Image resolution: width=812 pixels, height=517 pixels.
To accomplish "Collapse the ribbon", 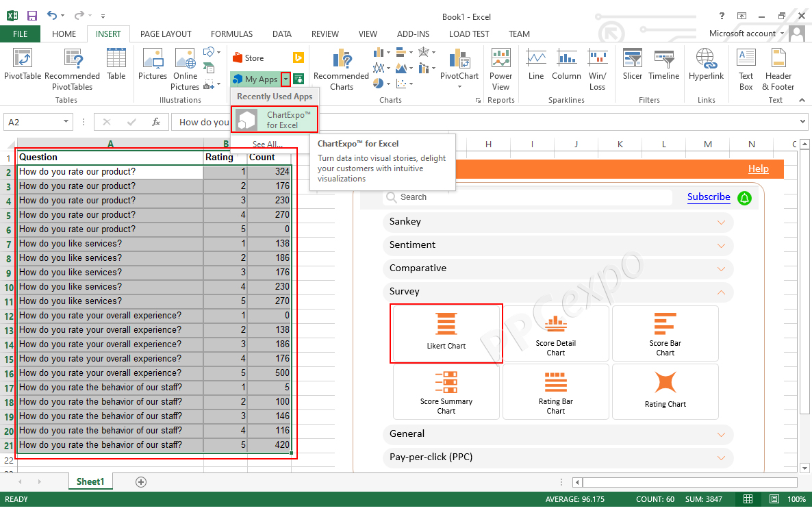I will (802, 100).
